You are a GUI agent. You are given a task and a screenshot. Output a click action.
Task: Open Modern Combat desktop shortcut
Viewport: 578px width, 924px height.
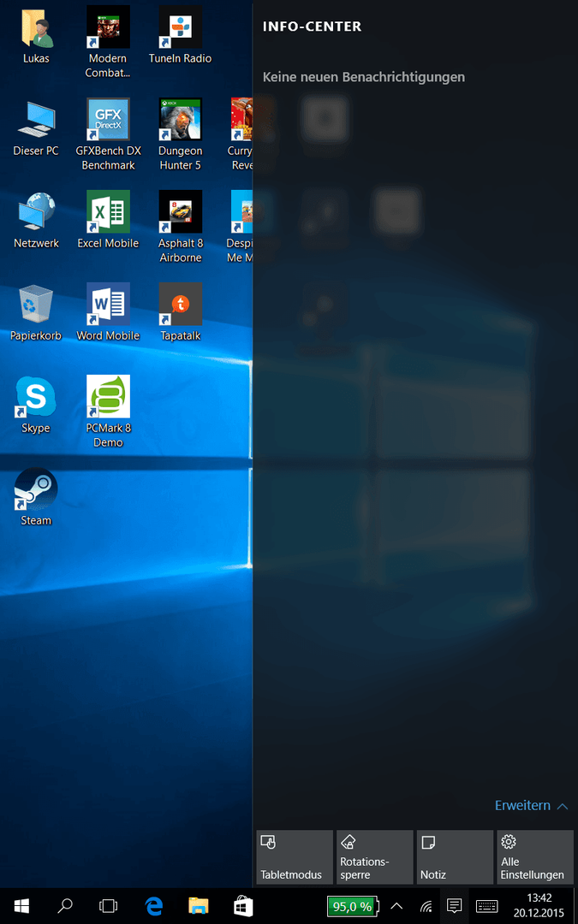(x=108, y=42)
